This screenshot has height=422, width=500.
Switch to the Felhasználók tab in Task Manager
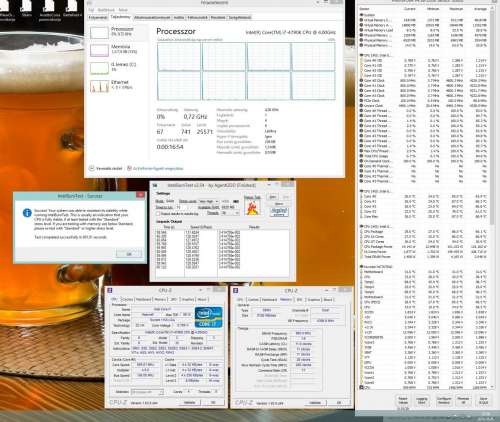pyautogui.click(x=197, y=17)
